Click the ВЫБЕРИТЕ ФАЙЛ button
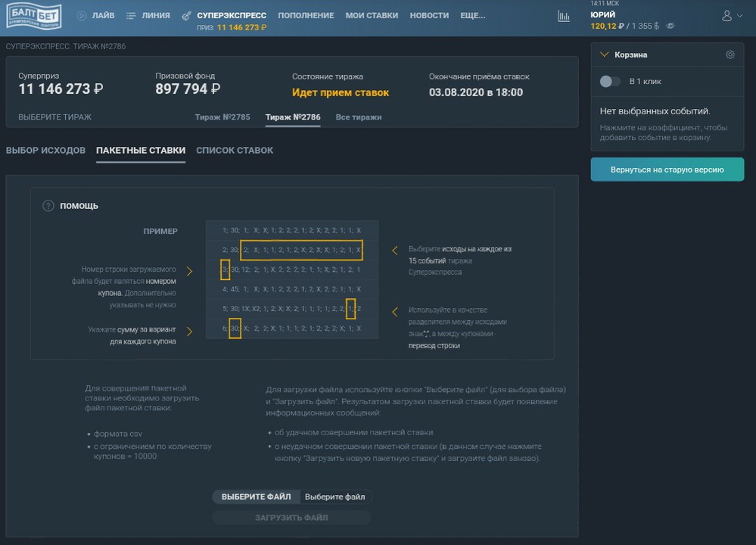 (256, 497)
